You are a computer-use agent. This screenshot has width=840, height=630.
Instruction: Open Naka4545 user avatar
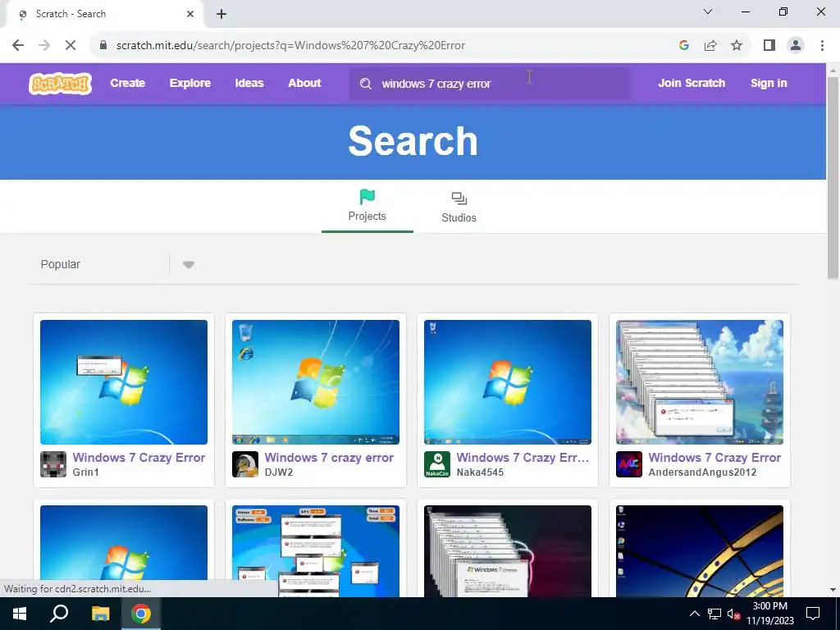coord(437,464)
